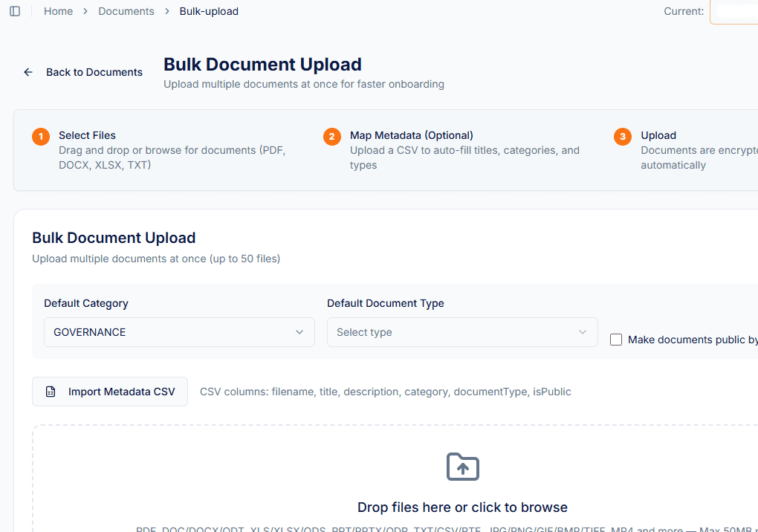Click the Default Document Type label

coord(385,303)
